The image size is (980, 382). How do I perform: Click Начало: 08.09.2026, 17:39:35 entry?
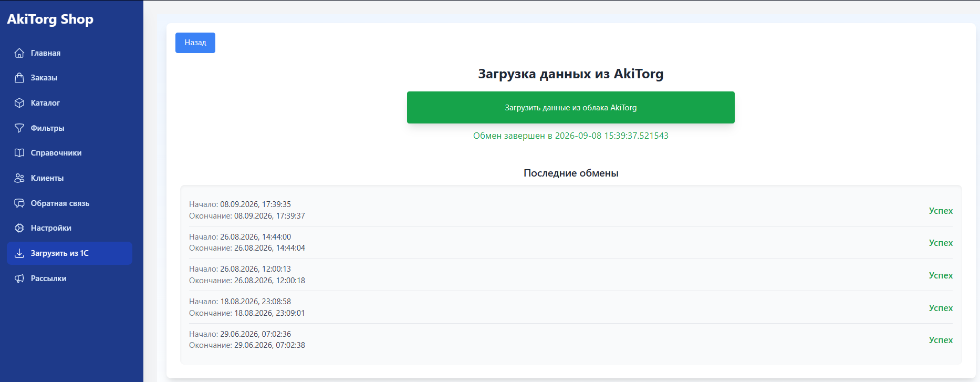(x=240, y=204)
